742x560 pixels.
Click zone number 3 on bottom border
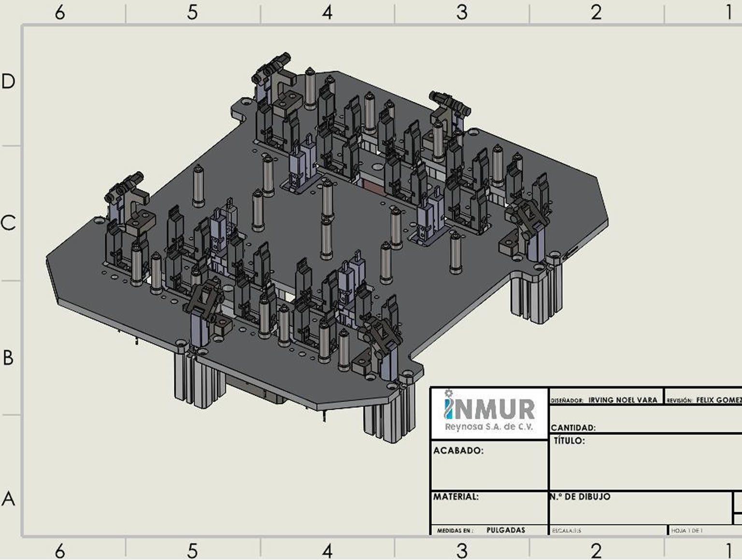pos(462,550)
